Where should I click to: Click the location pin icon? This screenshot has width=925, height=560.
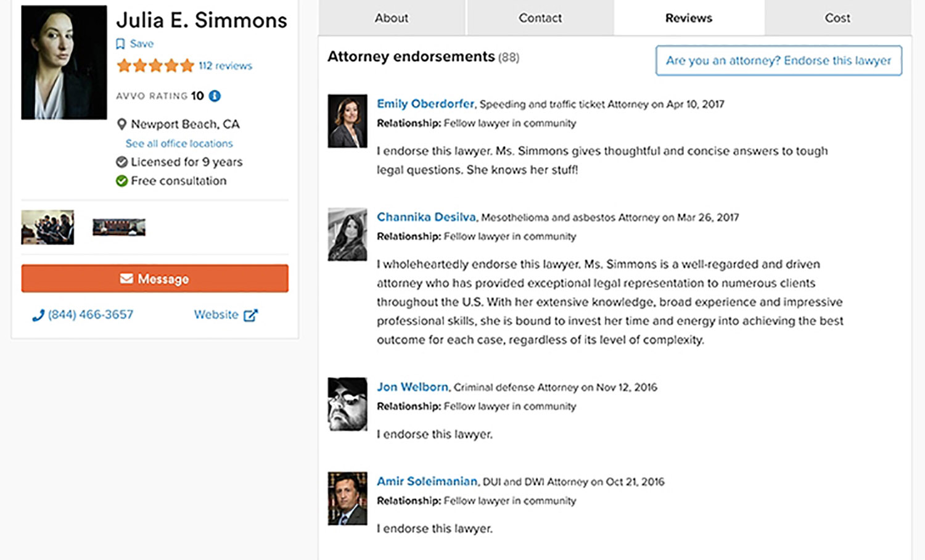[x=121, y=125]
